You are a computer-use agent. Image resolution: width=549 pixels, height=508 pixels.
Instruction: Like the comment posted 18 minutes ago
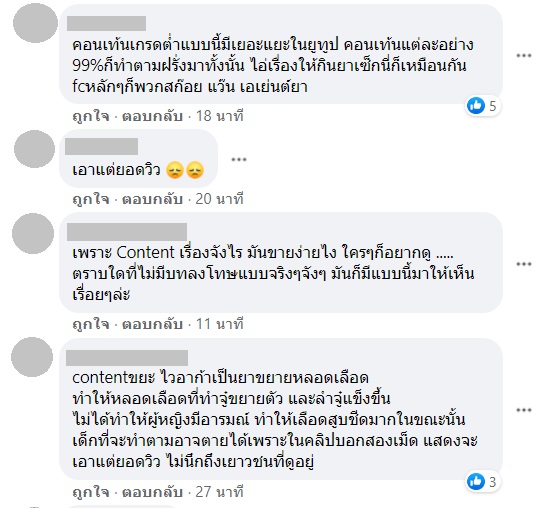(91, 116)
